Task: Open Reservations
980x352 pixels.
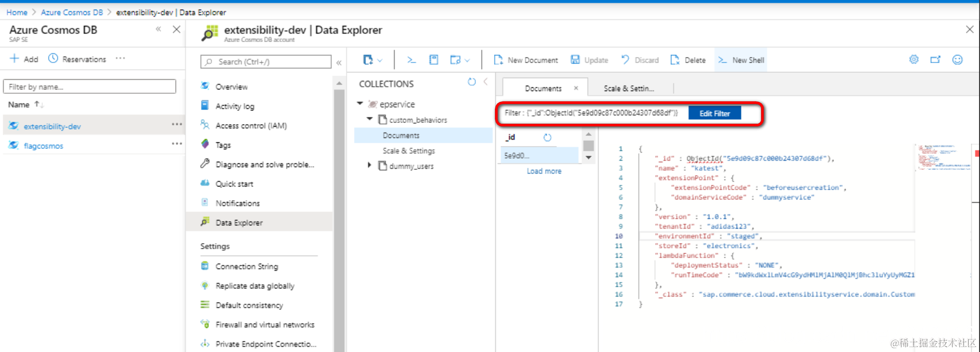Action: pyautogui.click(x=77, y=59)
